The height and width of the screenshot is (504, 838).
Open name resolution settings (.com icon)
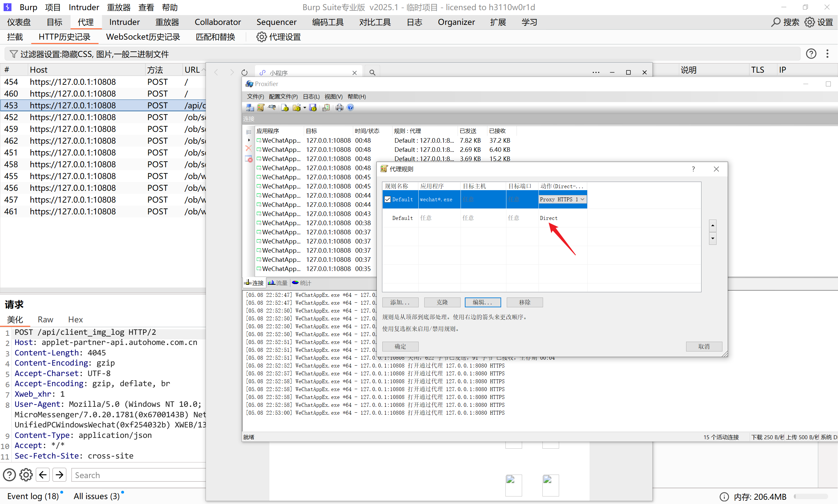(272, 108)
